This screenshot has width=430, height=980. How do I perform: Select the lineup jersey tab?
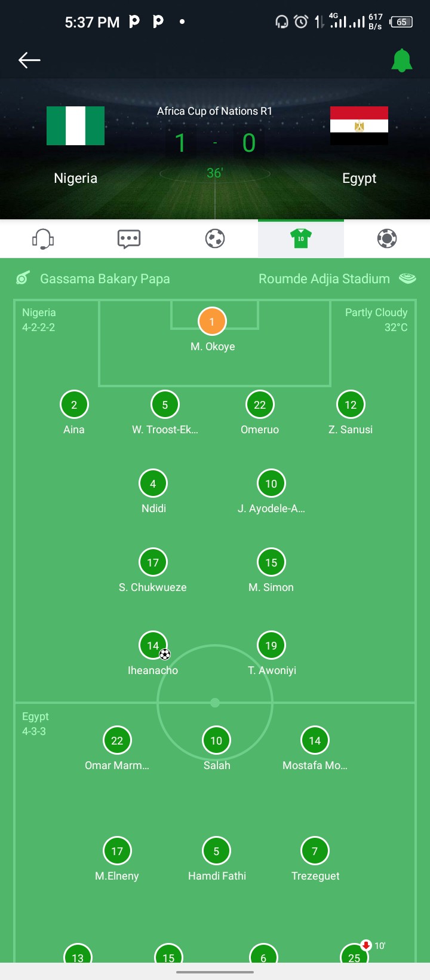301,239
